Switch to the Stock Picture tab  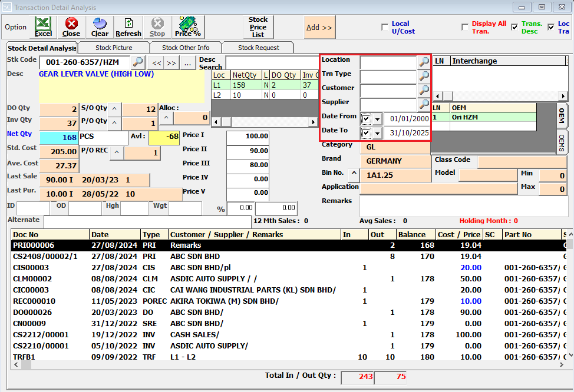[114, 48]
